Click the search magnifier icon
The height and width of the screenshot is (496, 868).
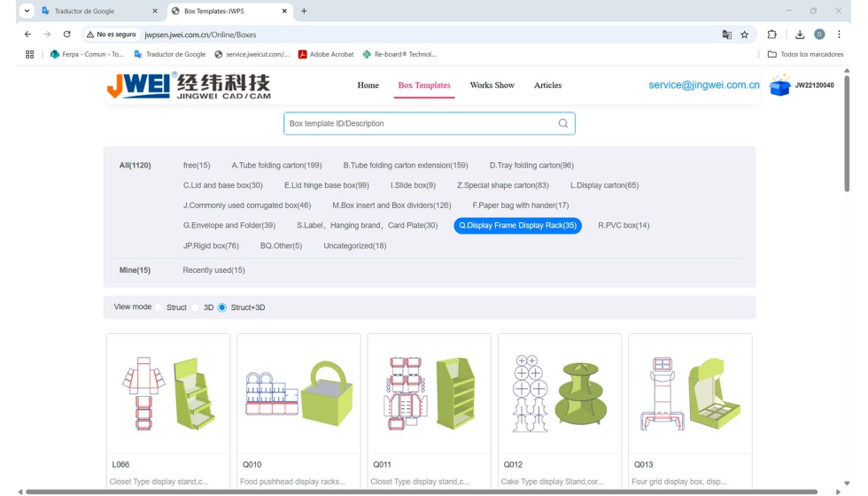click(x=563, y=123)
